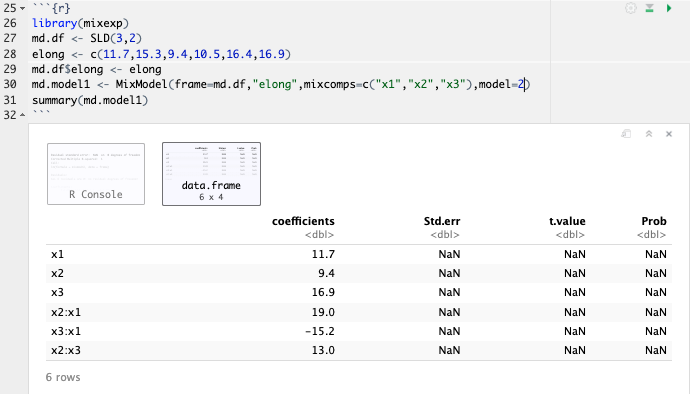Select the x2:x1 table row

pos(359,312)
